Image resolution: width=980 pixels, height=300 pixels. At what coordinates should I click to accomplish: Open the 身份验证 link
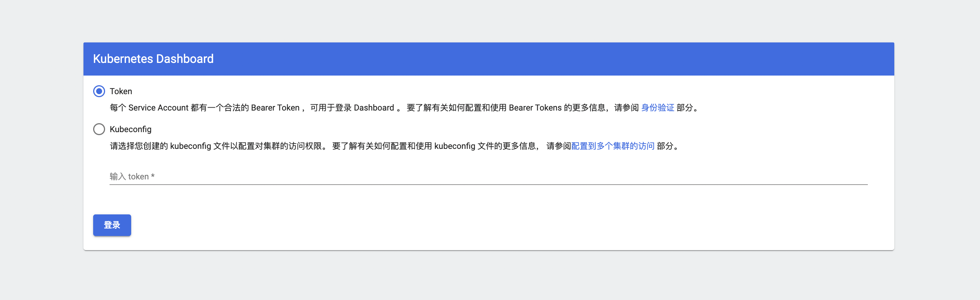coord(657,108)
